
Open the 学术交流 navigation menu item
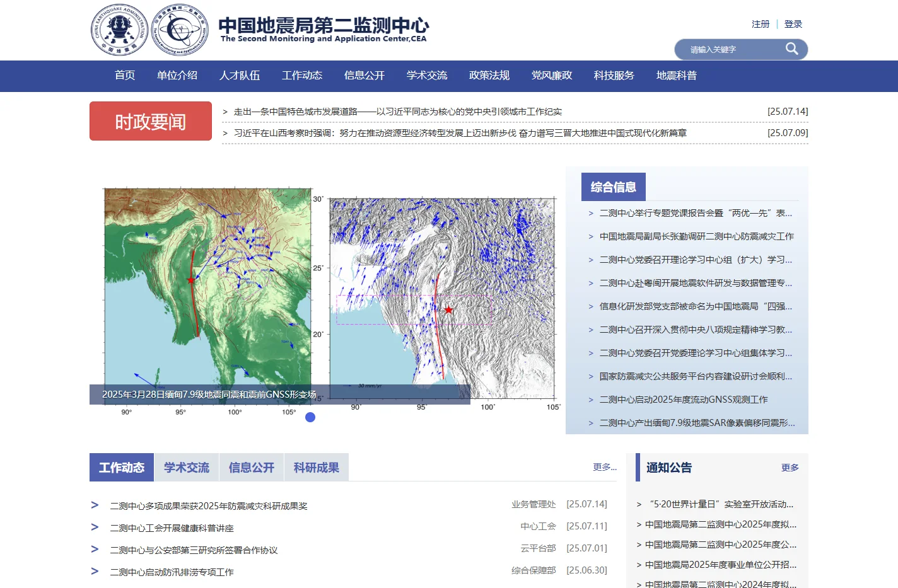click(427, 76)
